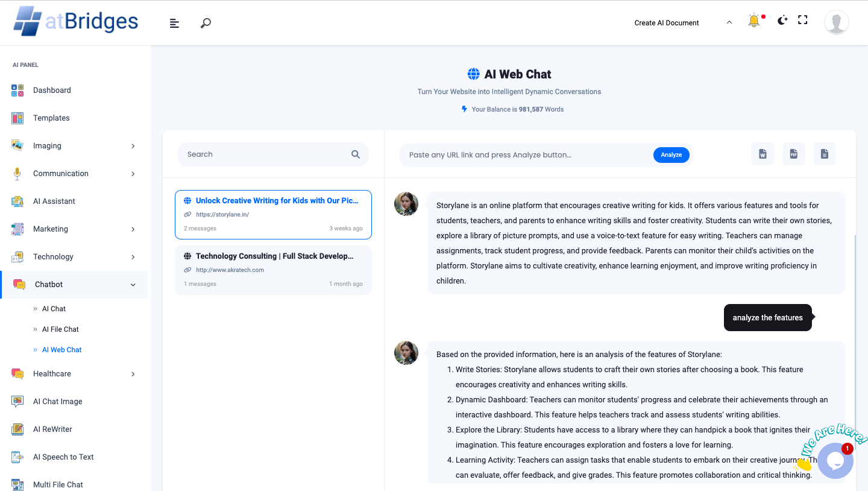Click the Templates sidebar icon
The height and width of the screenshot is (491, 868).
(x=17, y=118)
